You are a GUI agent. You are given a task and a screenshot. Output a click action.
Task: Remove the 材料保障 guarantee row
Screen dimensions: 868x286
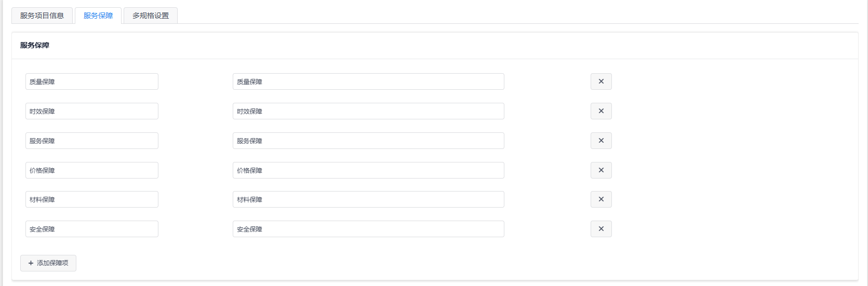click(601, 199)
